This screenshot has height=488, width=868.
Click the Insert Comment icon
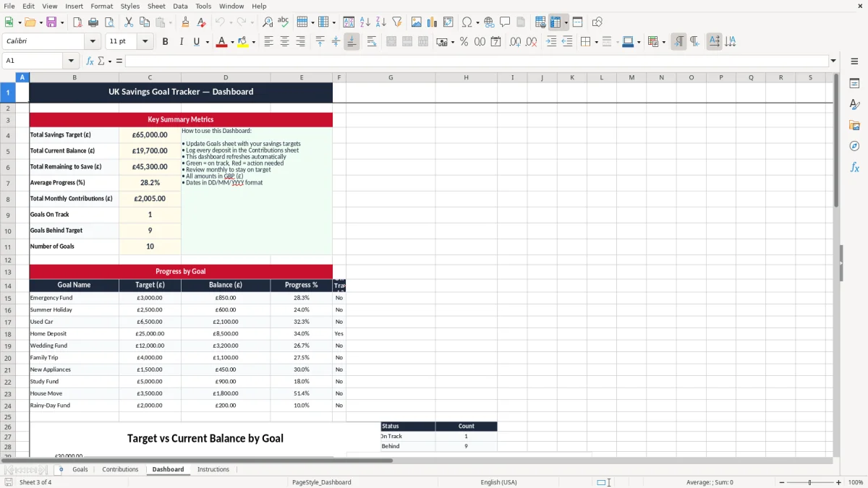pyautogui.click(x=505, y=22)
